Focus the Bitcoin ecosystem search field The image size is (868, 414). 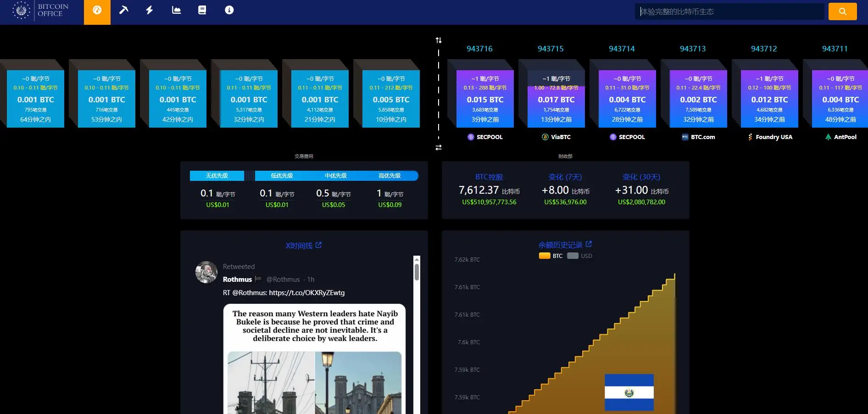point(730,11)
